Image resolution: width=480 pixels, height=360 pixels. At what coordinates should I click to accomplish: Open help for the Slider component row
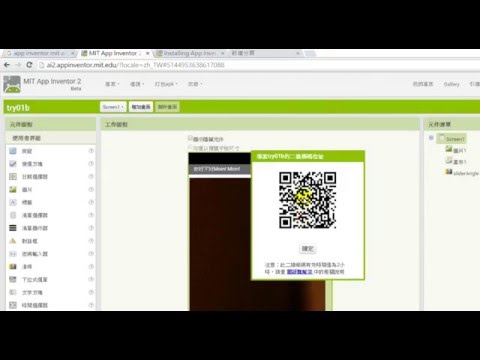click(91, 267)
